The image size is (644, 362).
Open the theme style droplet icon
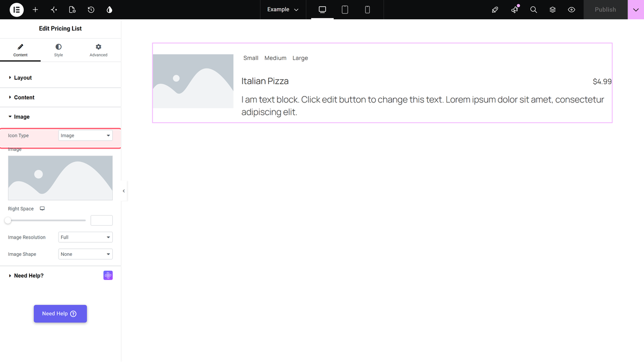pos(109,10)
